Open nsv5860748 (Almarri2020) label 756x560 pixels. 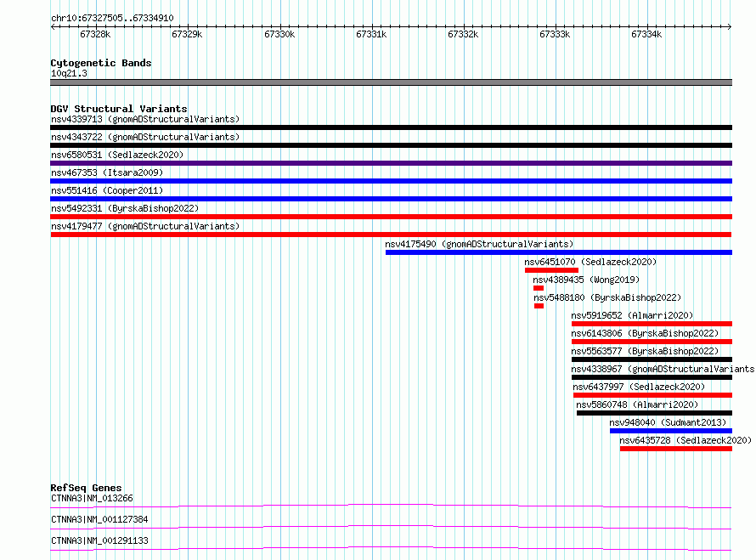(637, 404)
